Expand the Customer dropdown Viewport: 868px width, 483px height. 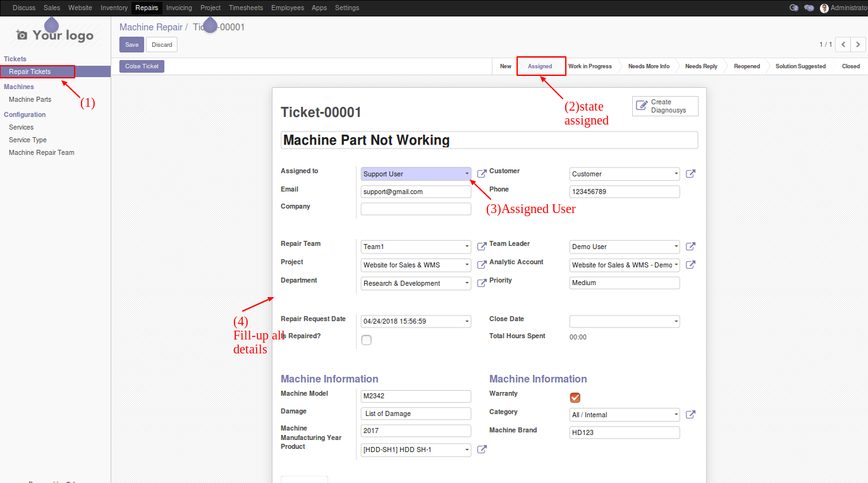[676, 174]
